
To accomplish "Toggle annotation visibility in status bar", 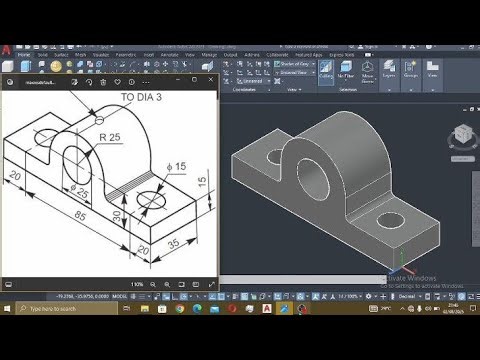I will pyautogui.click(x=316, y=296).
